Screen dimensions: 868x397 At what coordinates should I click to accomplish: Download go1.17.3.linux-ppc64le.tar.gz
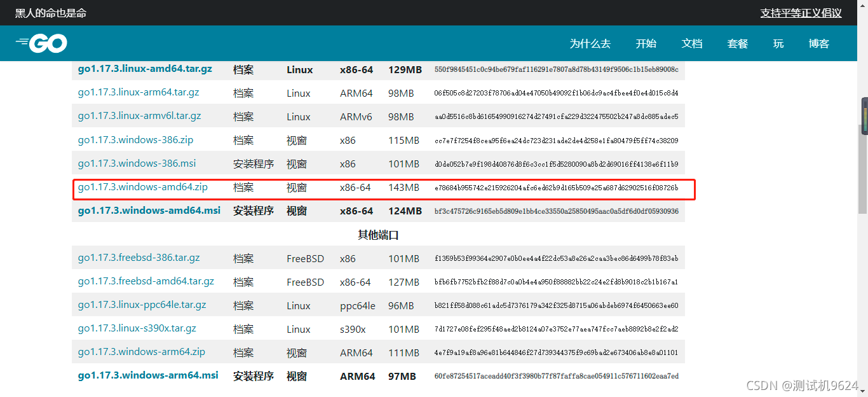pyautogui.click(x=142, y=305)
